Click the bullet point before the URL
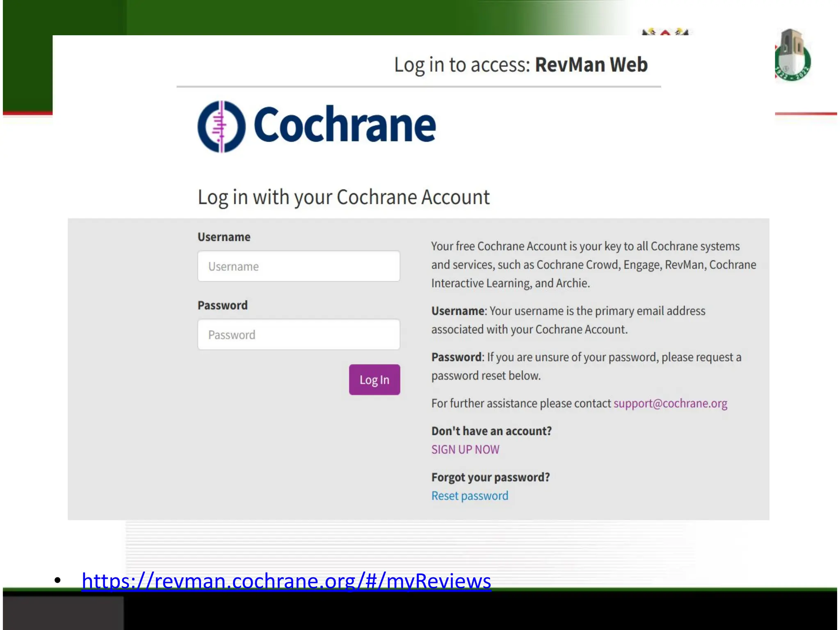The height and width of the screenshot is (630, 840). click(57, 580)
